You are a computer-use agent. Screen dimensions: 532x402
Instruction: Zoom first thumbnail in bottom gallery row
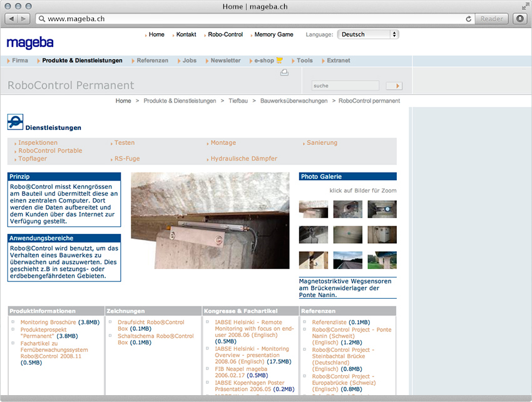tap(314, 260)
